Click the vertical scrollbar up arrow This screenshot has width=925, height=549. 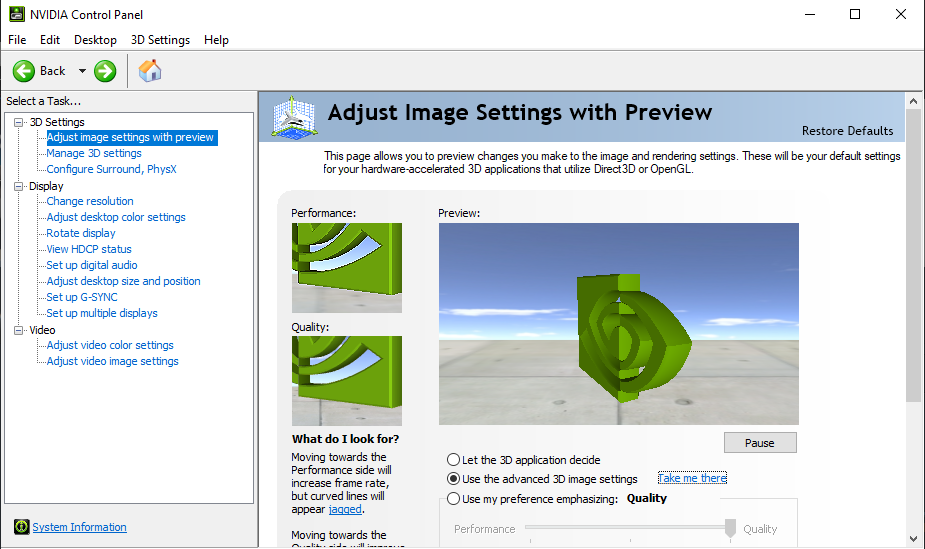pos(914,101)
